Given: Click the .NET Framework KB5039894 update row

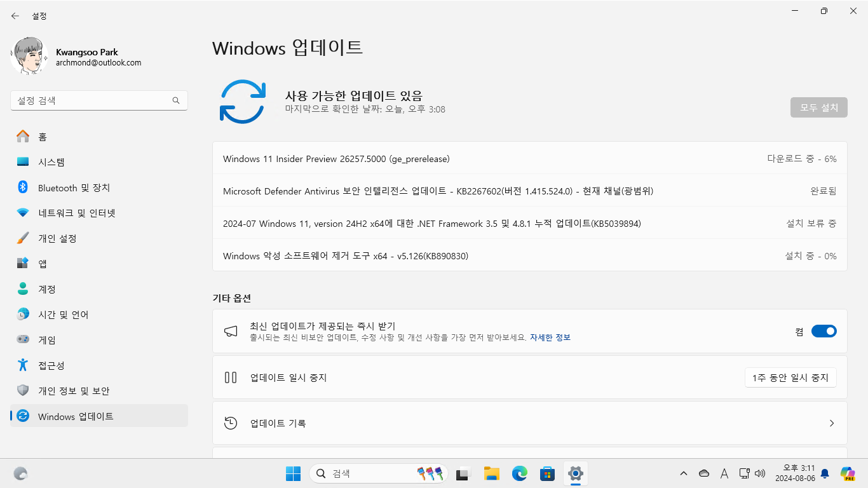Looking at the screenshot, I should pos(530,223).
